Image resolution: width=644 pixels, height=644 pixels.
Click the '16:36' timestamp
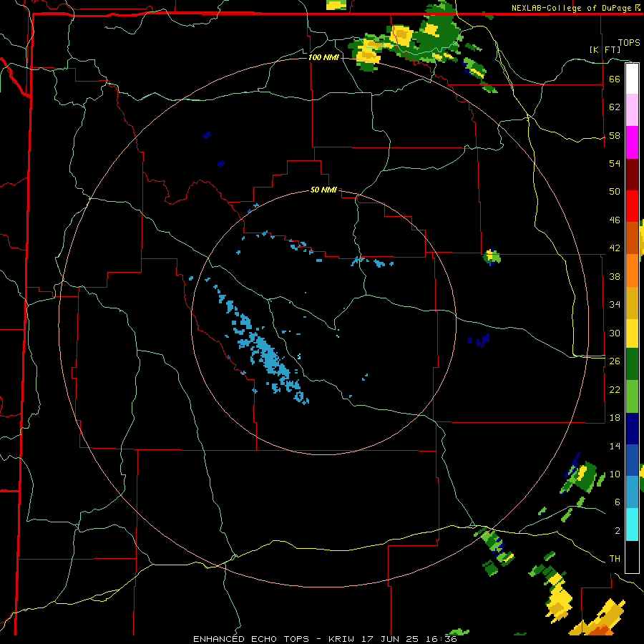pyautogui.click(x=442, y=639)
